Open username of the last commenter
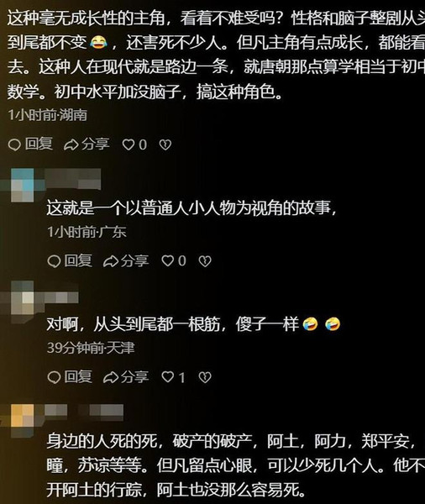This screenshot has height=504, width=425. (84, 411)
